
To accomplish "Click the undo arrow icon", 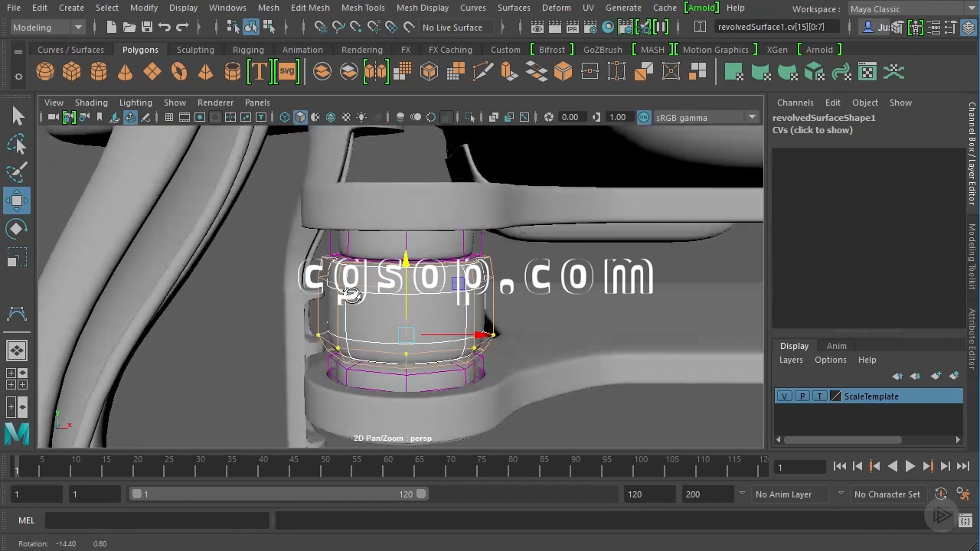I will pyautogui.click(x=164, y=27).
